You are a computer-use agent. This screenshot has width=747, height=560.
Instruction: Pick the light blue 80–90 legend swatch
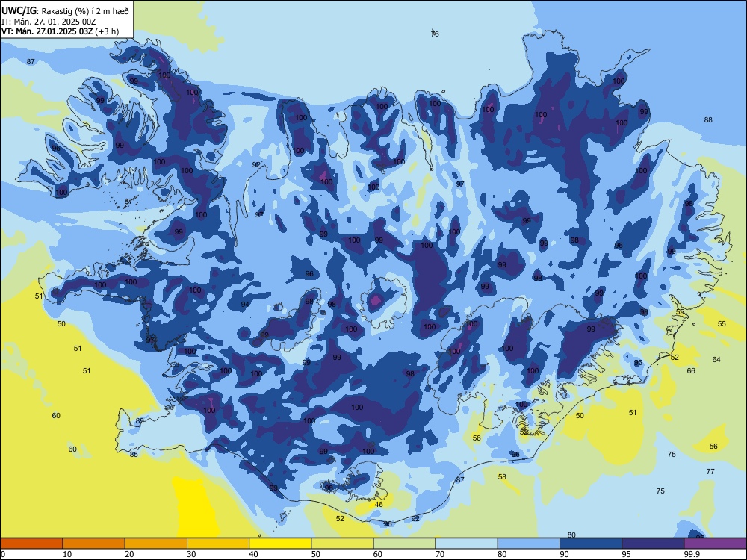coord(529,544)
